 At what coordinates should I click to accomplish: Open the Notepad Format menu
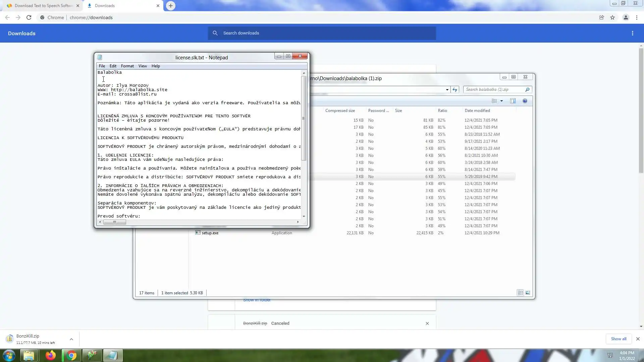[127, 66]
